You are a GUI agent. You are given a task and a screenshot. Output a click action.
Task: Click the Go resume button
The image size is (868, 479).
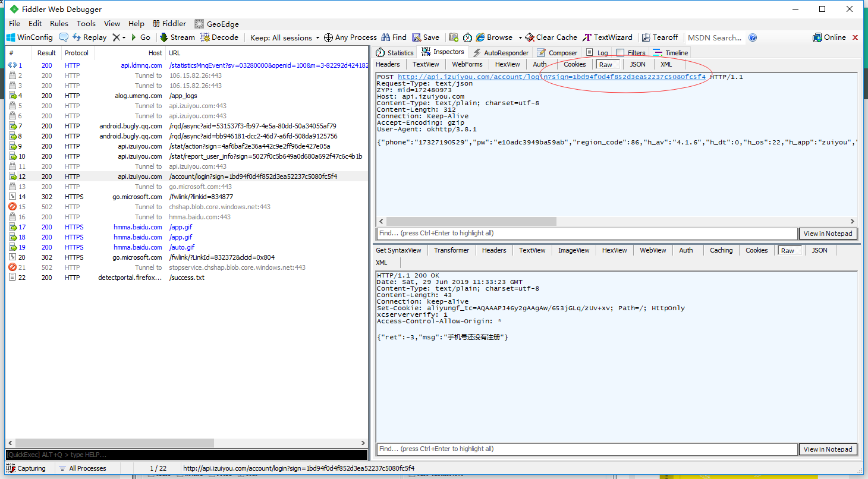(140, 37)
